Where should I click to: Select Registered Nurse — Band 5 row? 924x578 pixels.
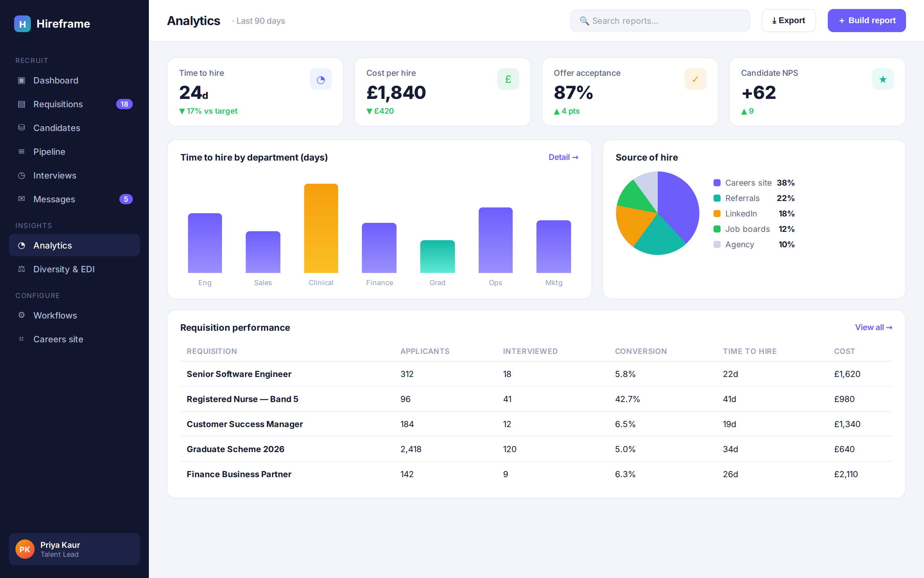[x=536, y=399]
